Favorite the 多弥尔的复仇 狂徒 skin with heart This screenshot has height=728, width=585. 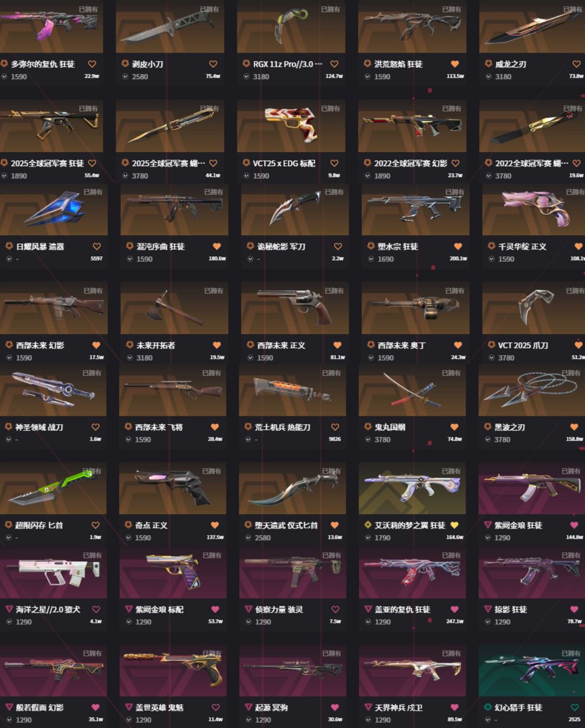pos(92,64)
